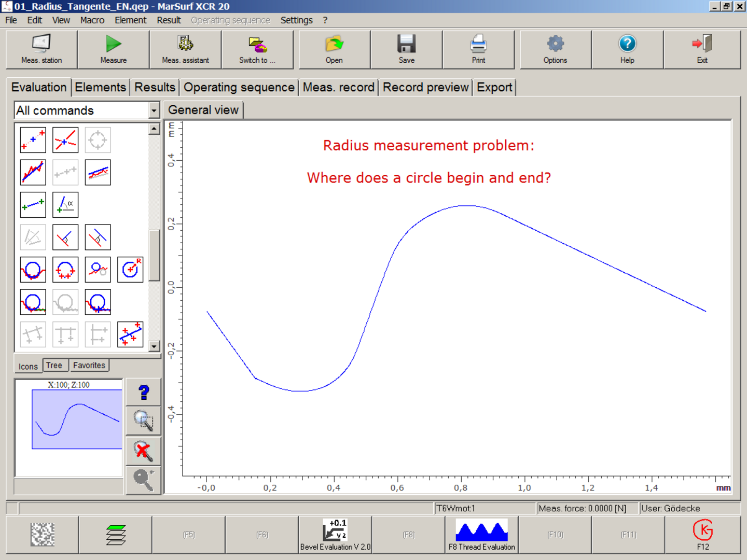Click the profile overview thumbnail
This screenshot has height=560, width=747.
[69, 428]
